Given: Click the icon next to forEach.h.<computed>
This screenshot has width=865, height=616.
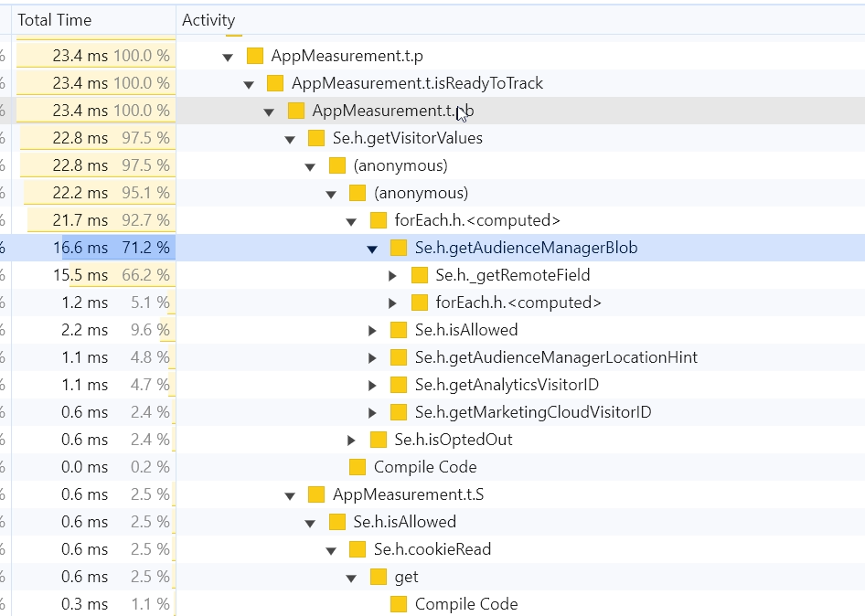Looking at the screenshot, I should (379, 220).
